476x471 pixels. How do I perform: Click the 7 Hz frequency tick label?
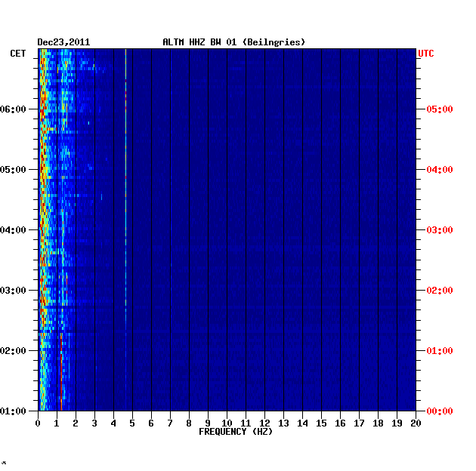click(x=170, y=423)
